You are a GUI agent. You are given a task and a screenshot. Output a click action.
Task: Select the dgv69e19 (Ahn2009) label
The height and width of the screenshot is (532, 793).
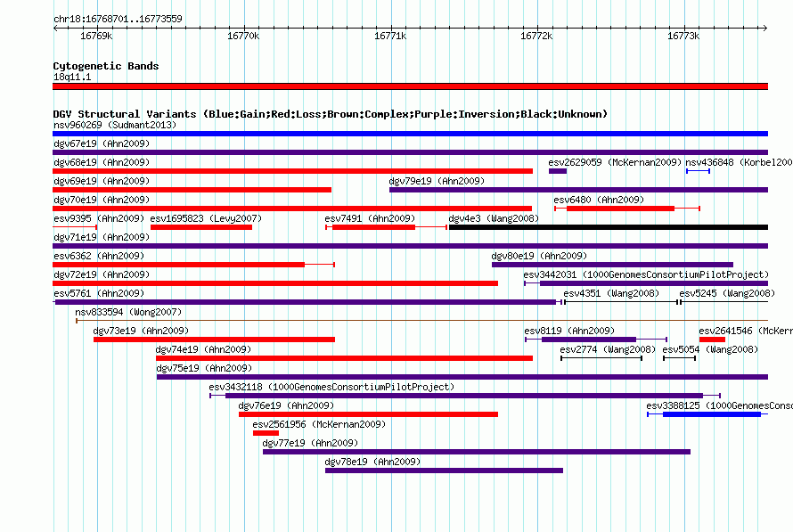pos(102,181)
